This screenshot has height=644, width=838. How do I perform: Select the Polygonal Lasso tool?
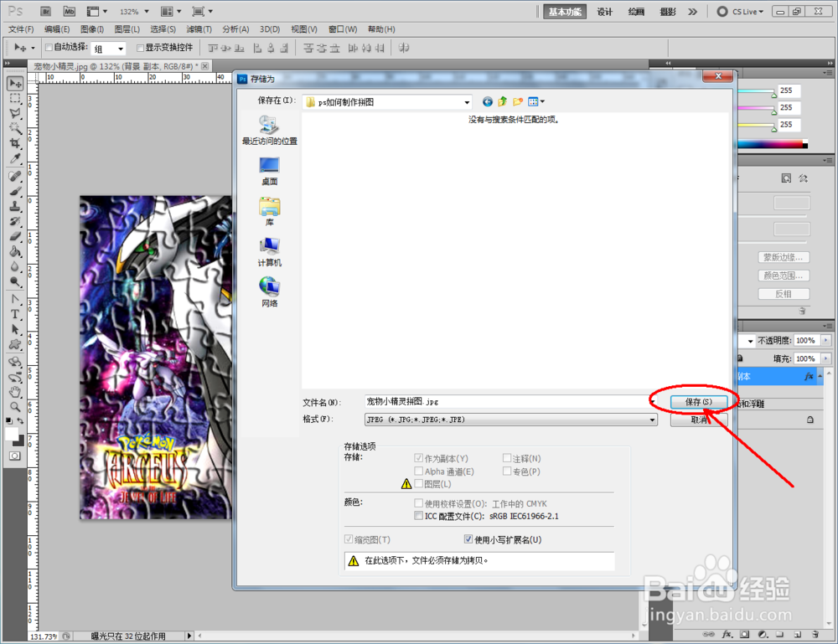point(15,113)
